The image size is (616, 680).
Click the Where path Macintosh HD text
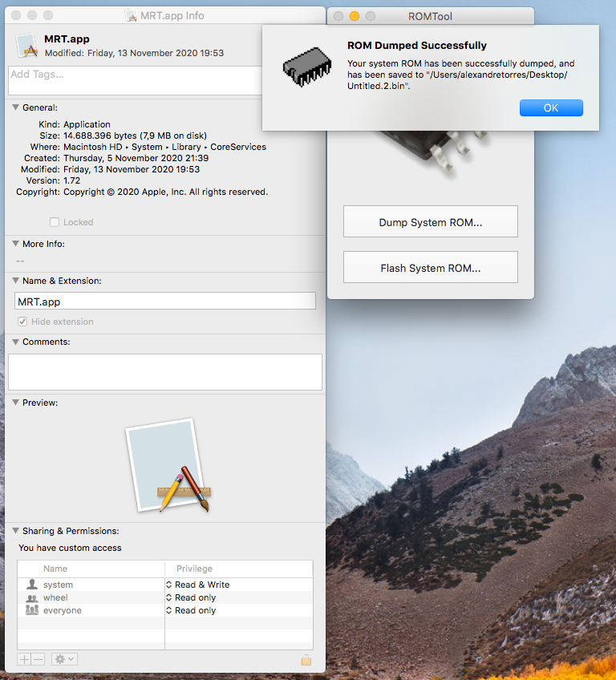pos(165,147)
